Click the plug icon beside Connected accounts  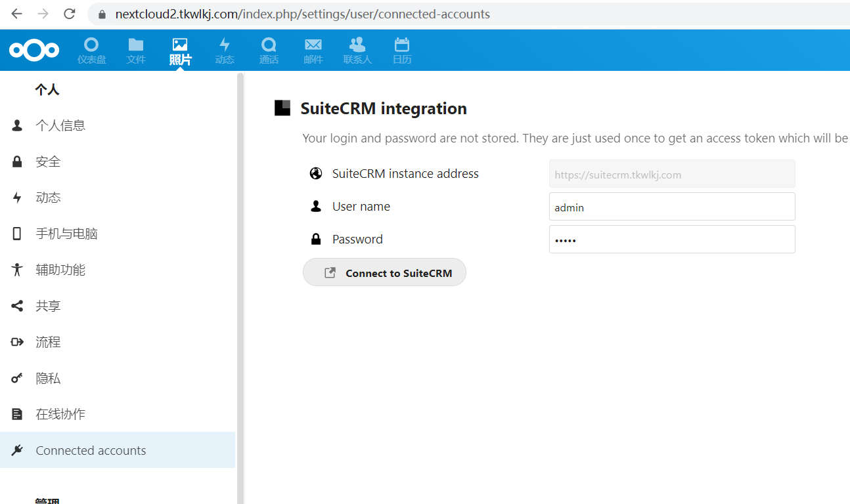(x=17, y=450)
